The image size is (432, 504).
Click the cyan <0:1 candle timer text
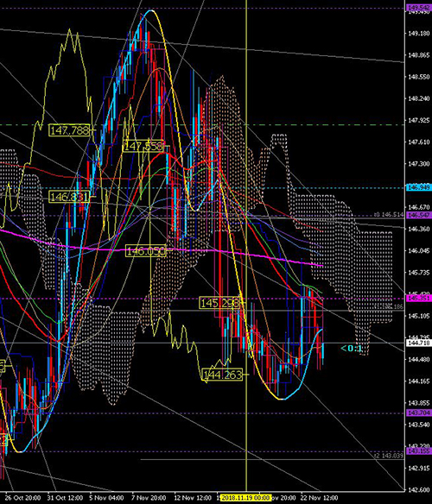click(351, 348)
